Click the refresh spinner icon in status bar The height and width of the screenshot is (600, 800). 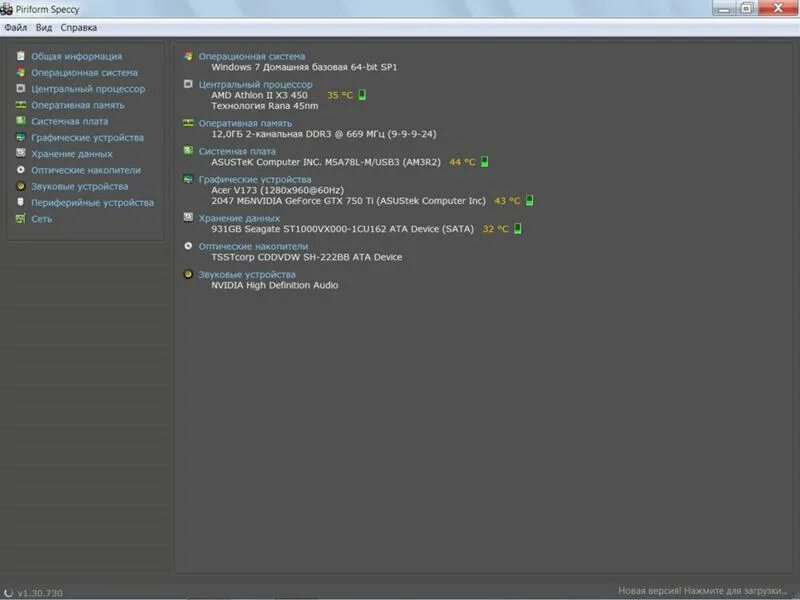(8, 592)
